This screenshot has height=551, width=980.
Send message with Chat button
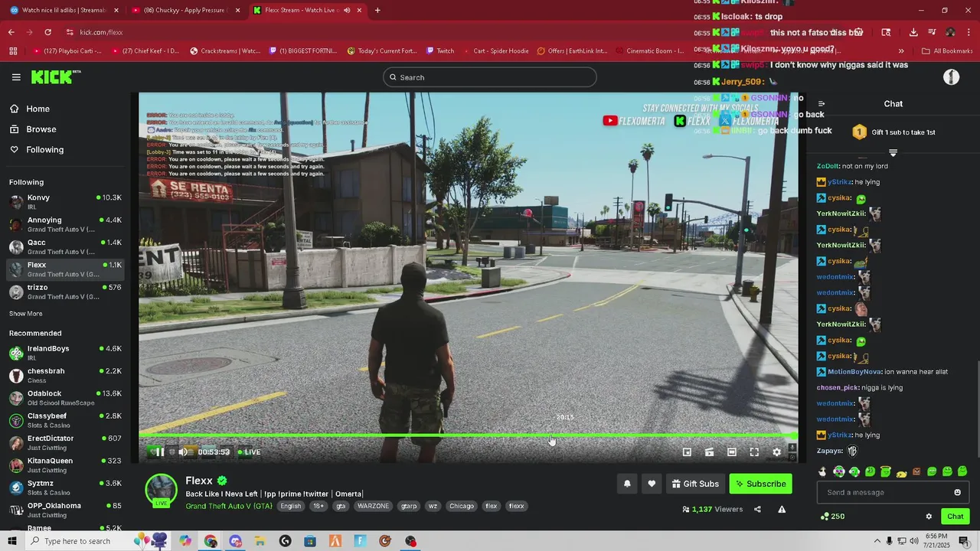pos(955,517)
